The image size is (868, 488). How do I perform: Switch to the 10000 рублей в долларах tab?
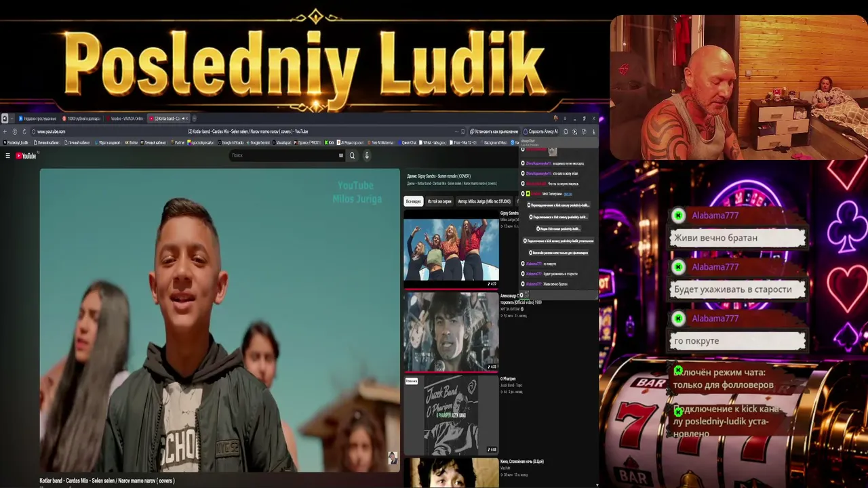tap(81, 119)
